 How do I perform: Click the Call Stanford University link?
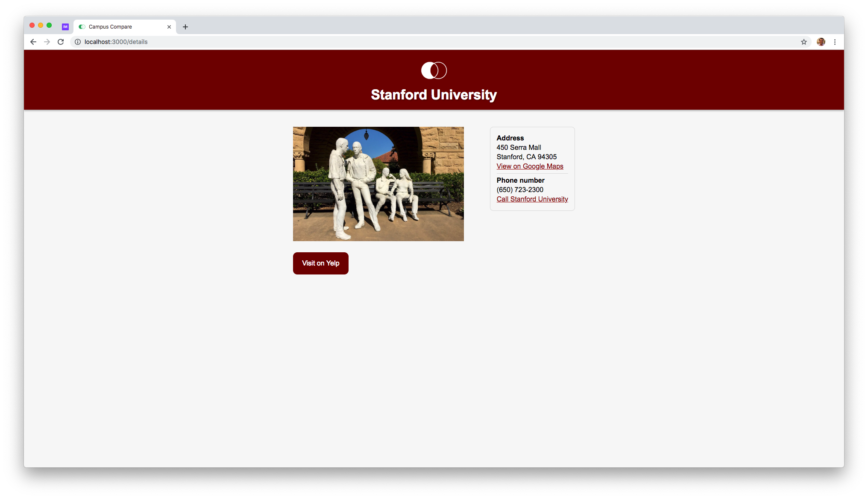532,199
